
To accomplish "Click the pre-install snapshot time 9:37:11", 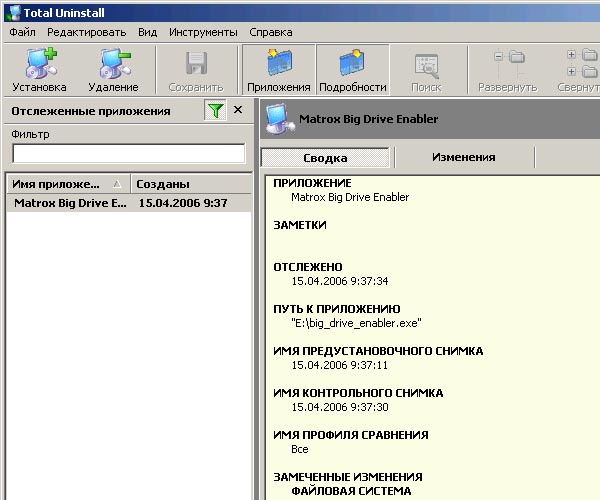I will tap(340, 365).
